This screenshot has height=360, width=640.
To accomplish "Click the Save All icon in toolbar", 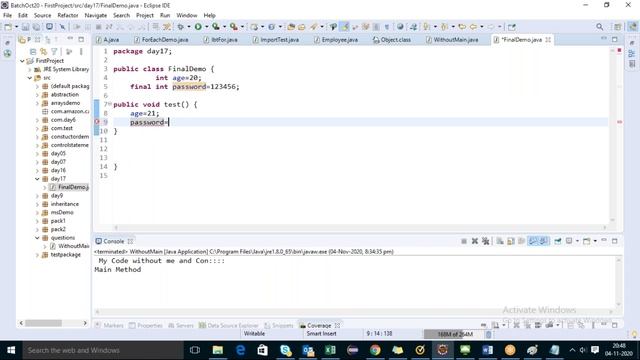I will 36,27.
